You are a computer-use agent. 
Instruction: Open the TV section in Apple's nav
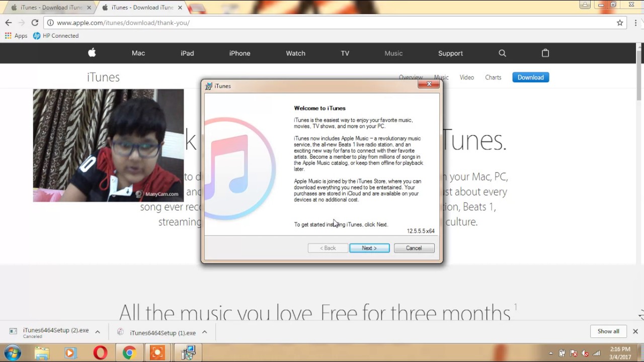point(345,53)
